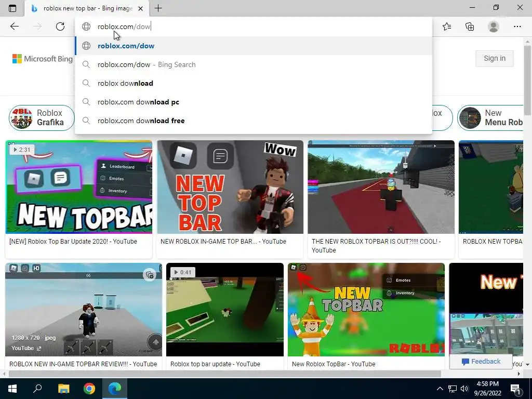
Task: Open the NEW TOPBAR 2:31 video thumbnail
Action: [x=79, y=187]
